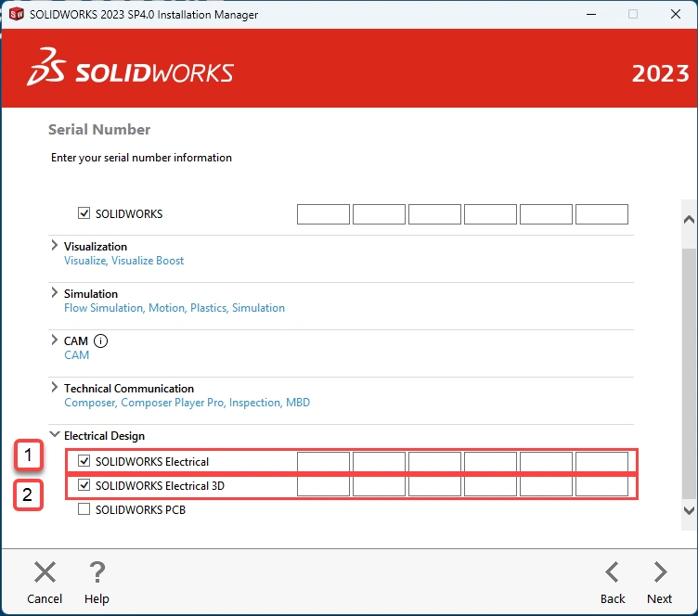Expand the Visualization section
Screen dimensions: 698x616
[x=55, y=245]
